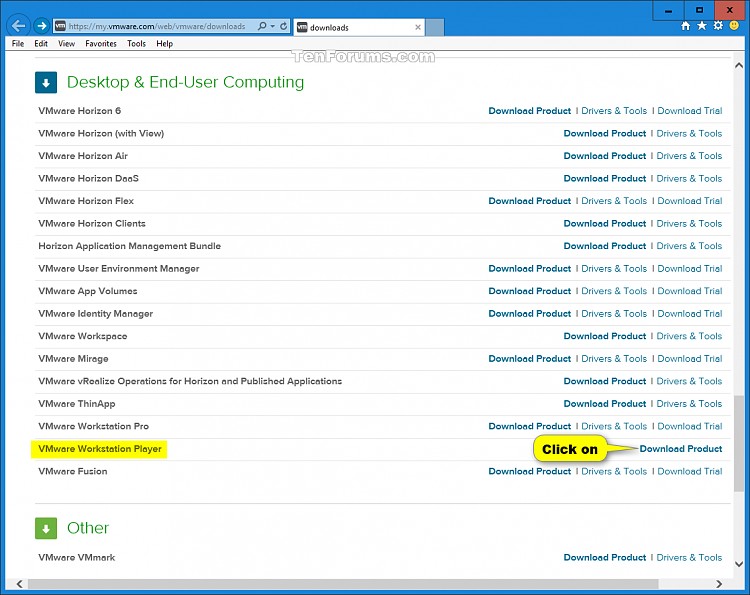Click Drivers & Tools for VMware Horizon (with View)
The width and height of the screenshot is (750, 595).
click(x=689, y=133)
